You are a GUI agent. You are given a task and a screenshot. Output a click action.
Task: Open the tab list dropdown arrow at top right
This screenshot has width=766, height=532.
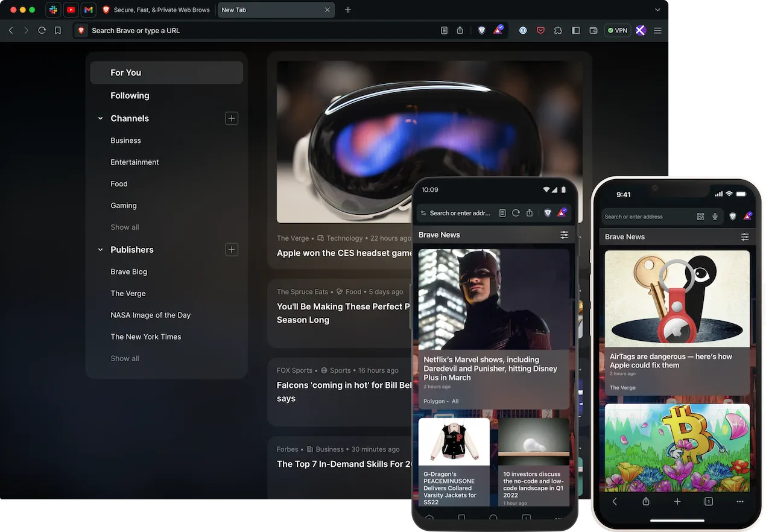coord(657,10)
